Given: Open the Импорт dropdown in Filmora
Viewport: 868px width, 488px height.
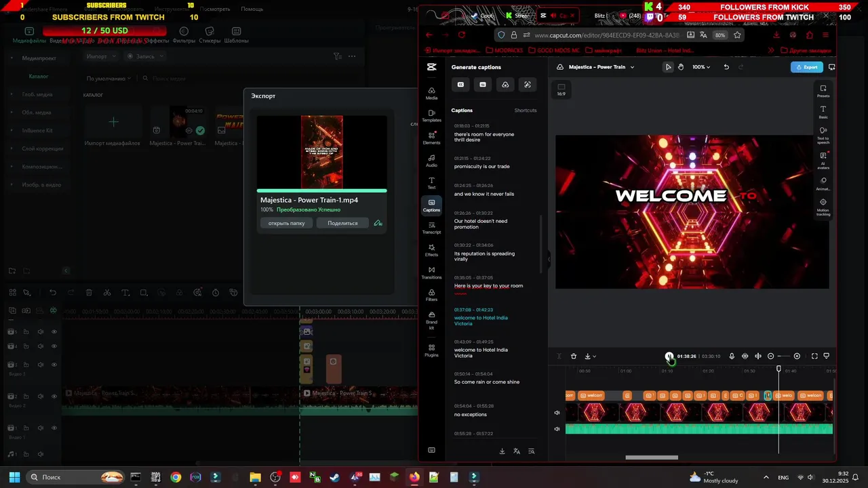Looking at the screenshot, I should tap(100, 56).
